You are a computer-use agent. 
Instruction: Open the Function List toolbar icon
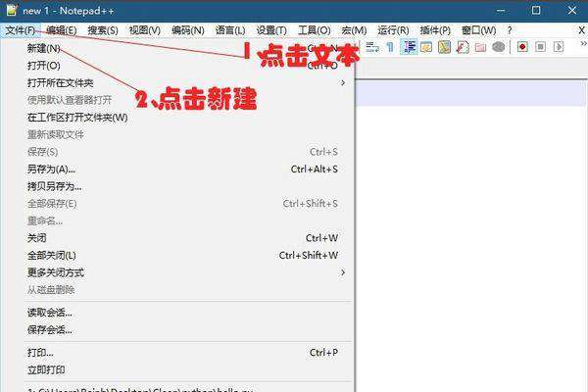pos(463,47)
